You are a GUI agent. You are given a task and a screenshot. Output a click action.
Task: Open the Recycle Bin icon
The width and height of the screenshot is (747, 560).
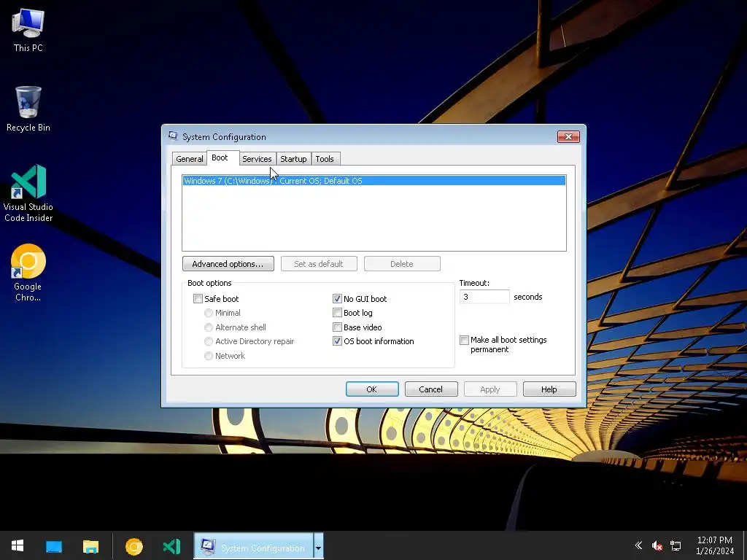tap(28, 109)
